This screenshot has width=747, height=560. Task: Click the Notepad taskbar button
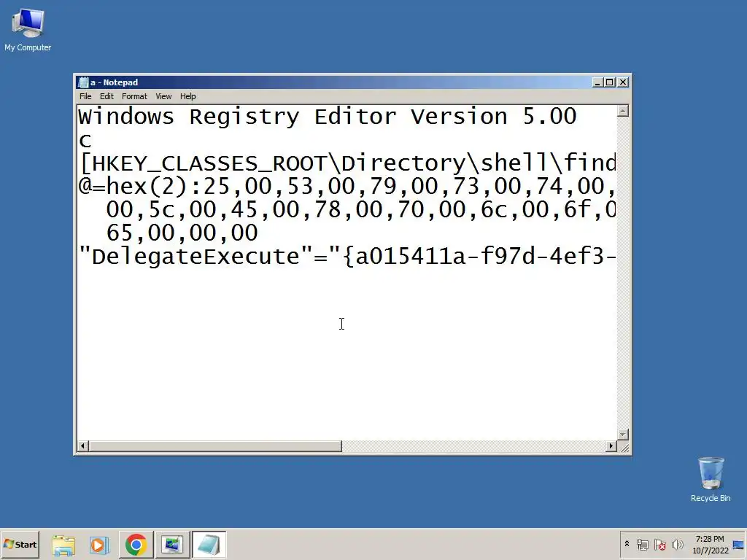[x=209, y=545]
